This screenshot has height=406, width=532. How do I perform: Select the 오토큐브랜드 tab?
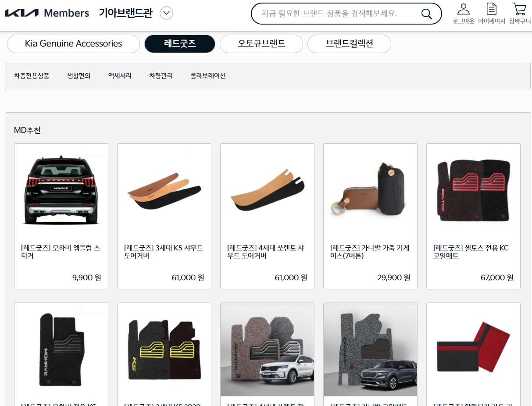(x=261, y=44)
